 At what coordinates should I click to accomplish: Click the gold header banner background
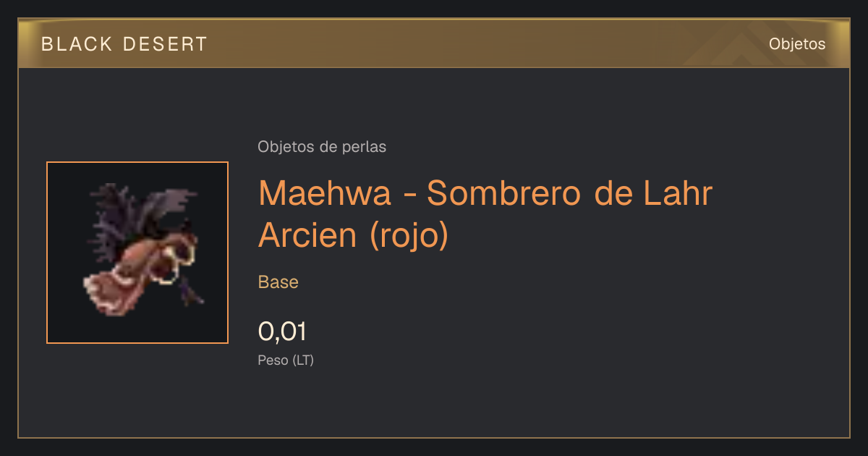[434, 44]
